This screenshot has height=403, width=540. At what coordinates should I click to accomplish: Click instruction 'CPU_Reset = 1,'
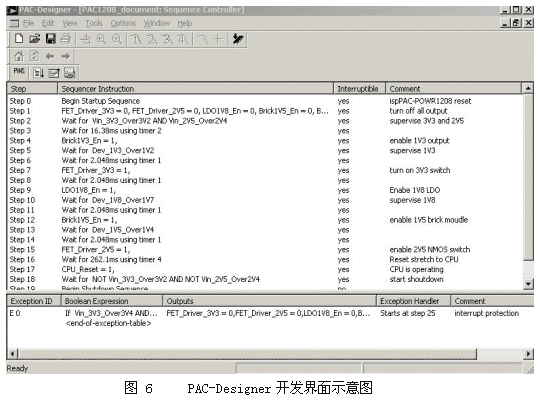coord(87,269)
